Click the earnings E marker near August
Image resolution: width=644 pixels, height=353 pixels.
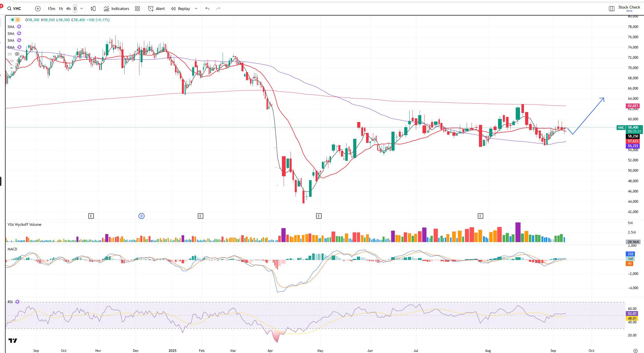[480, 216]
